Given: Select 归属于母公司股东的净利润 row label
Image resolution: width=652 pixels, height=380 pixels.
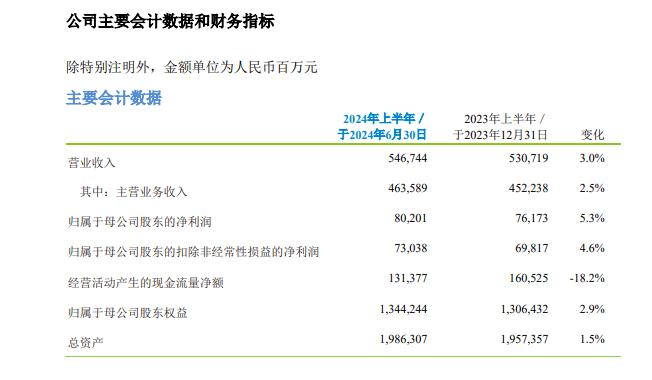Looking at the screenshot, I should pos(140,222).
